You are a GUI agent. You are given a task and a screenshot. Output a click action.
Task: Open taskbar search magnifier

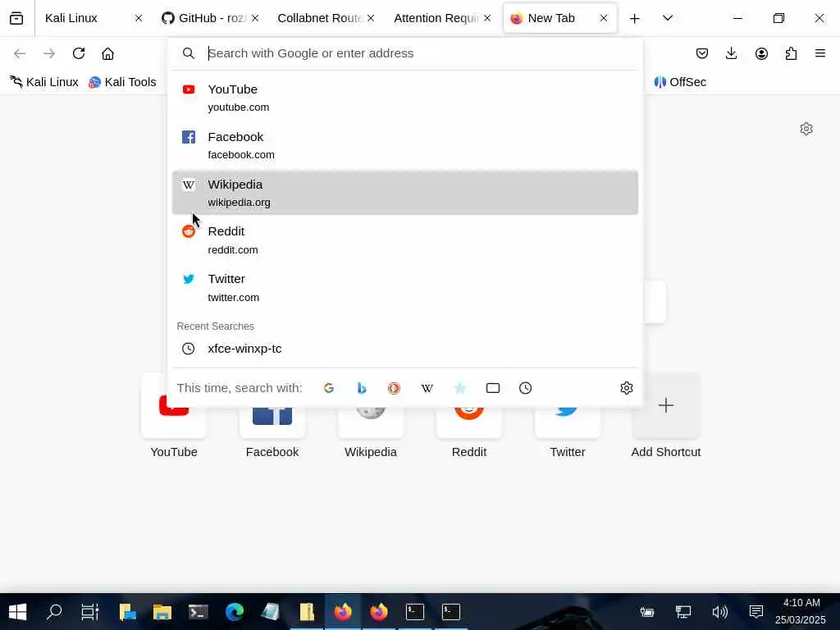coord(54,612)
